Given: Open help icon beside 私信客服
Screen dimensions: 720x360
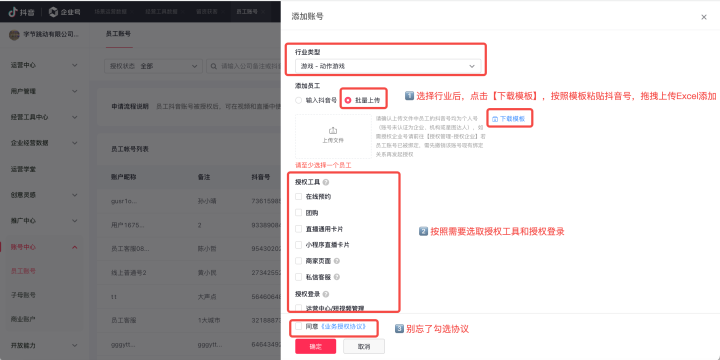Looking at the screenshot, I should [x=337, y=277].
